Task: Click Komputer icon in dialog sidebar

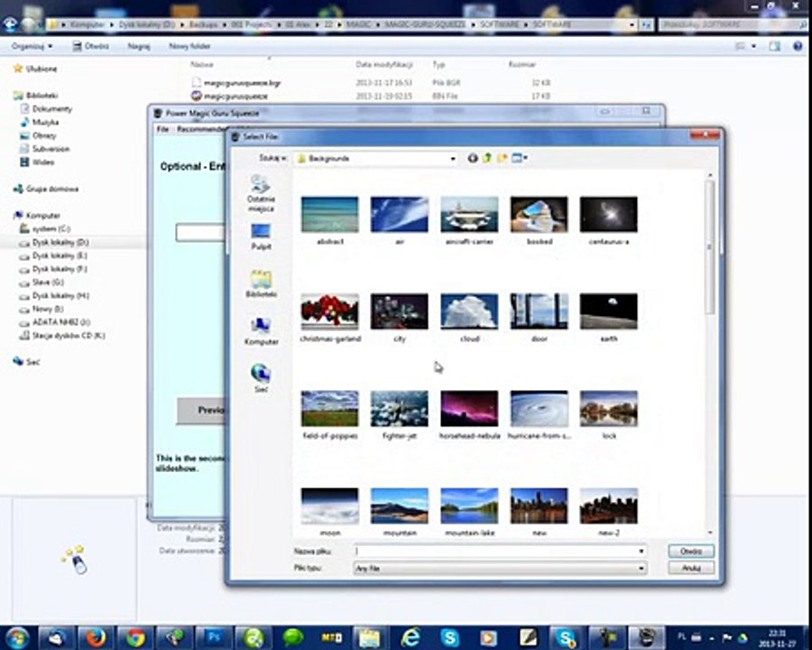Action: 261,330
